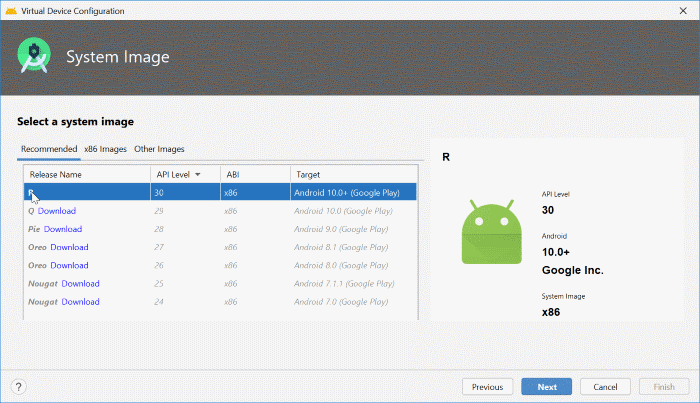The image size is (700, 403).
Task: Click 'Select a system image' heading
Action: click(x=75, y=121)
